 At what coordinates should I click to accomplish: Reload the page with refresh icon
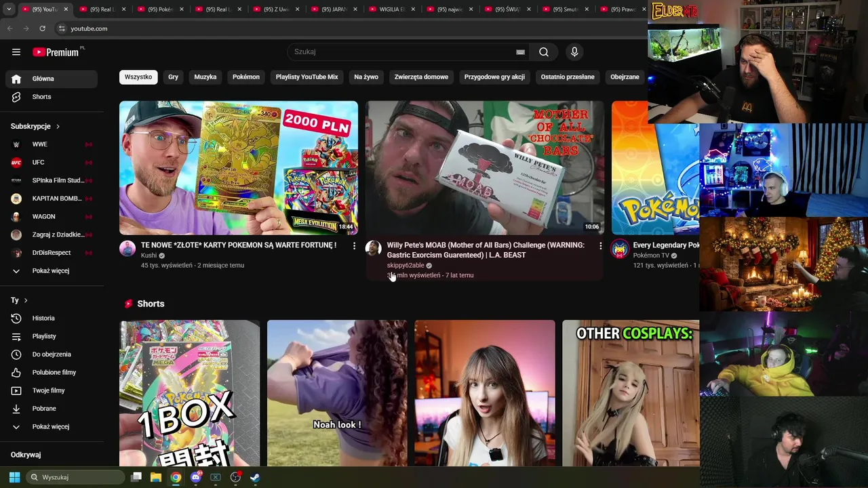42,28
